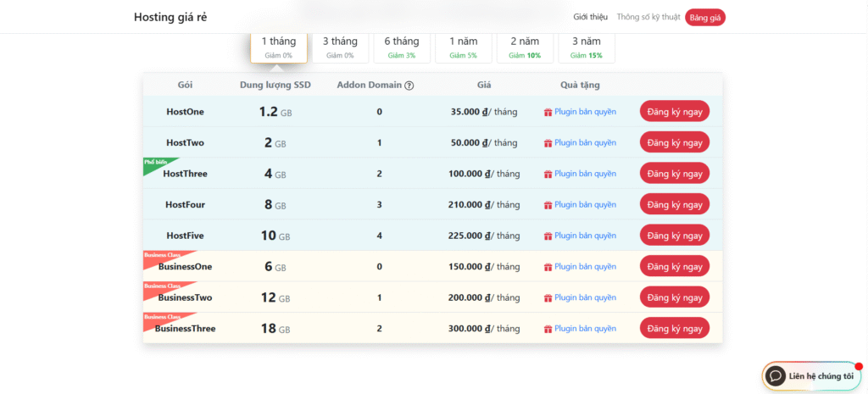
Task: Open the chat bubble icon for contact
Action: pyautogui.click(x=775, y=375)
